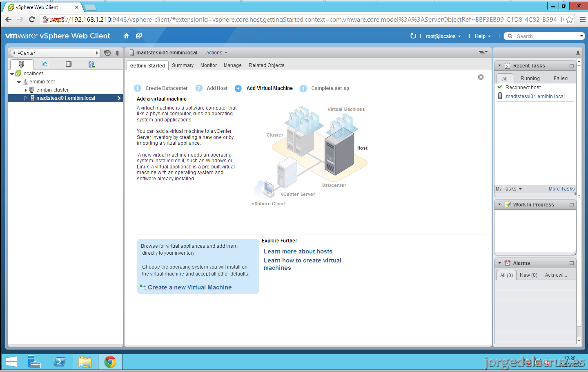Open Windows PowerShell from the taskbar
This screenshot has height=372, width=588.
60,362
